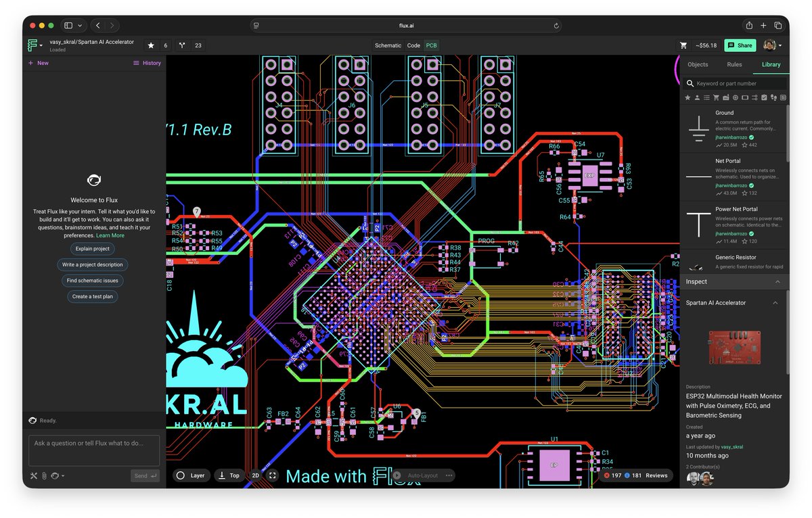812x518 pixels.
Task: Choose the Create a test plan suggestion
Action: coord(93,296)
